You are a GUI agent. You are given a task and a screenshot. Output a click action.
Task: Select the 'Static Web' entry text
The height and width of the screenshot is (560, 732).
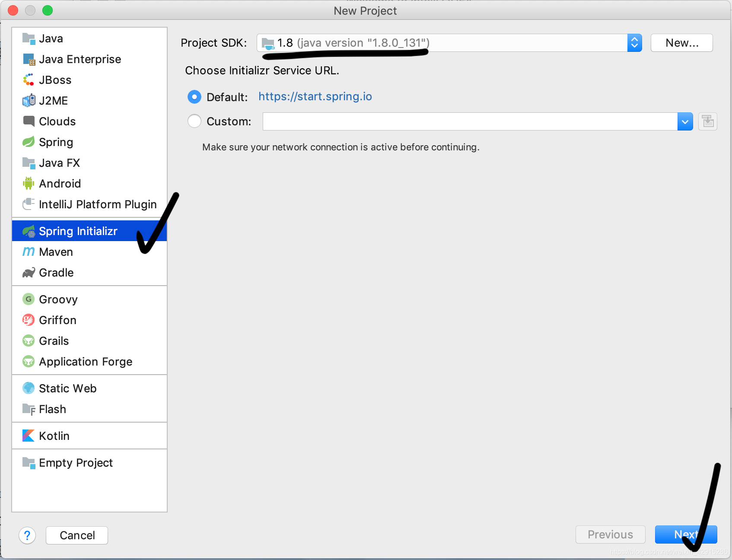point(68,388)
